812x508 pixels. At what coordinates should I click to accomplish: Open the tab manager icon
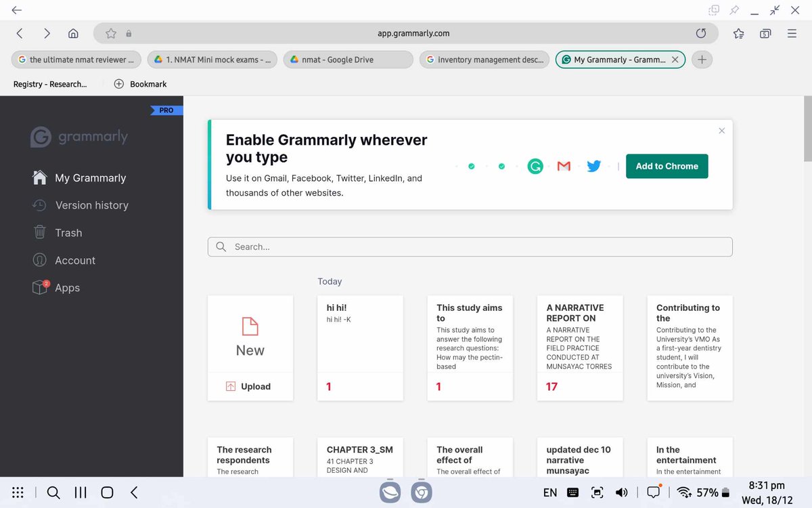click(765, 33)
